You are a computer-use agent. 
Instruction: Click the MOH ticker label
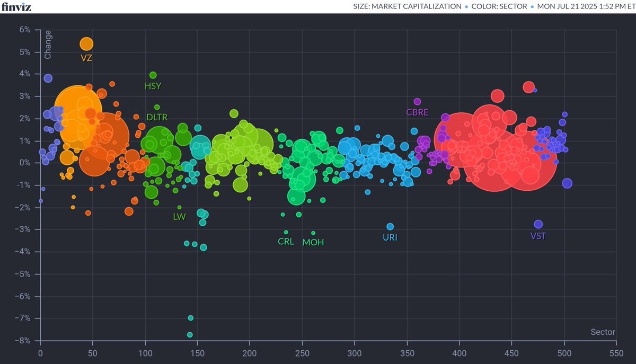point(313,242)
